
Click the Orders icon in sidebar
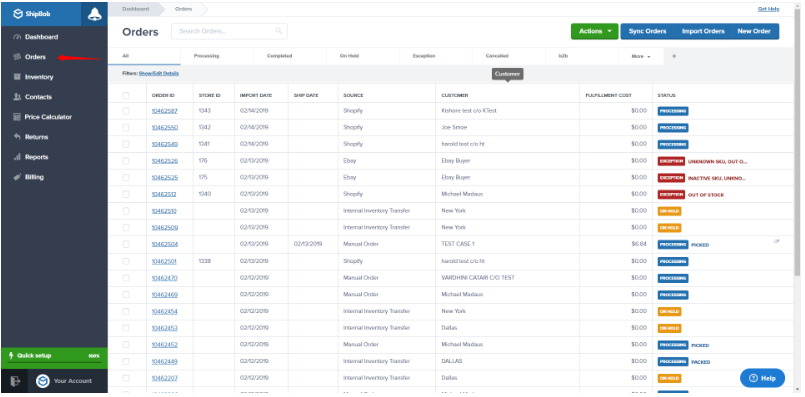pos(17,57)
